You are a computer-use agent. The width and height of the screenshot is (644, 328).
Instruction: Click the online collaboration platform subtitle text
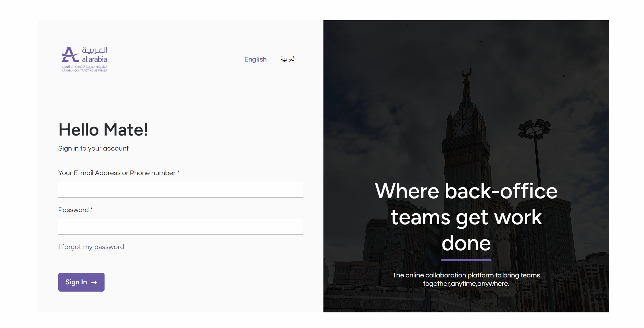(x=466, y=279)
